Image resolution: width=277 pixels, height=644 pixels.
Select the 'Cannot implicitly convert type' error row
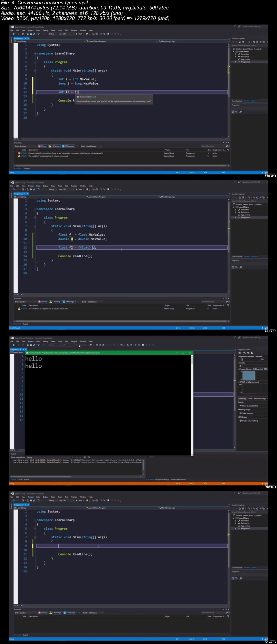pos(122,153)
